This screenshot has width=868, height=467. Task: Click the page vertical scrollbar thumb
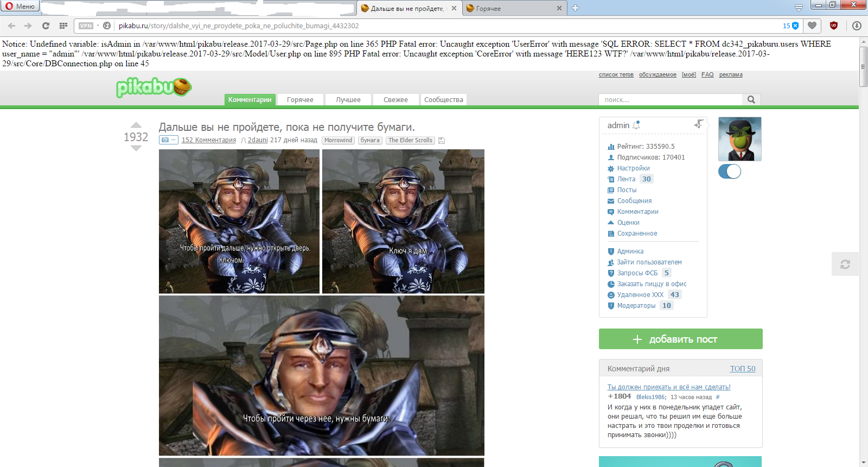pyautogui.click(x=863, y=66)
